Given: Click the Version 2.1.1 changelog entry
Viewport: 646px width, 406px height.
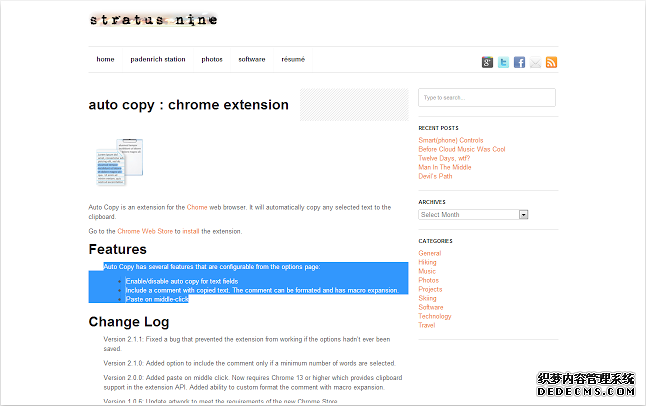Looking at the screenshot, I should (x=247, y=344).
